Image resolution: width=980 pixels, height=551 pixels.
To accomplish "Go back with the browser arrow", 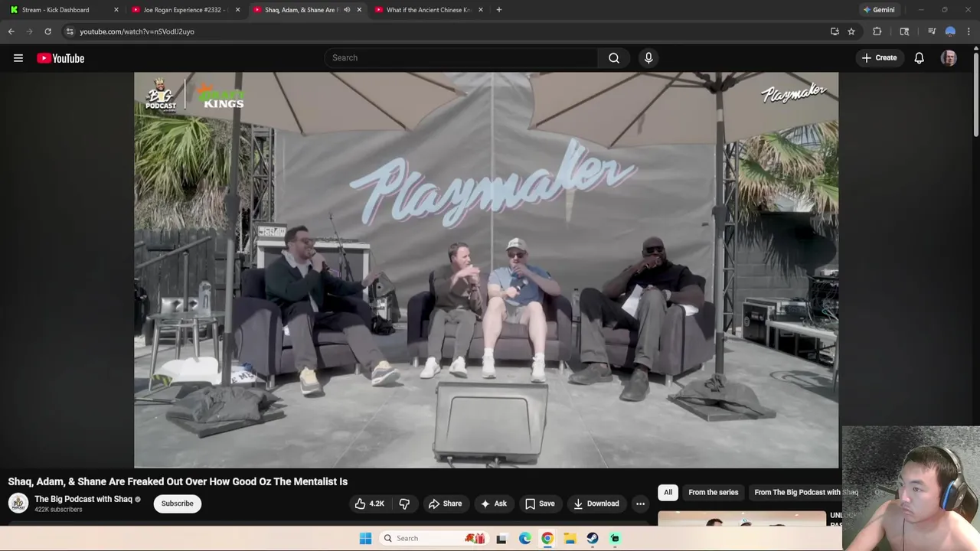I will tap(11, 31).
